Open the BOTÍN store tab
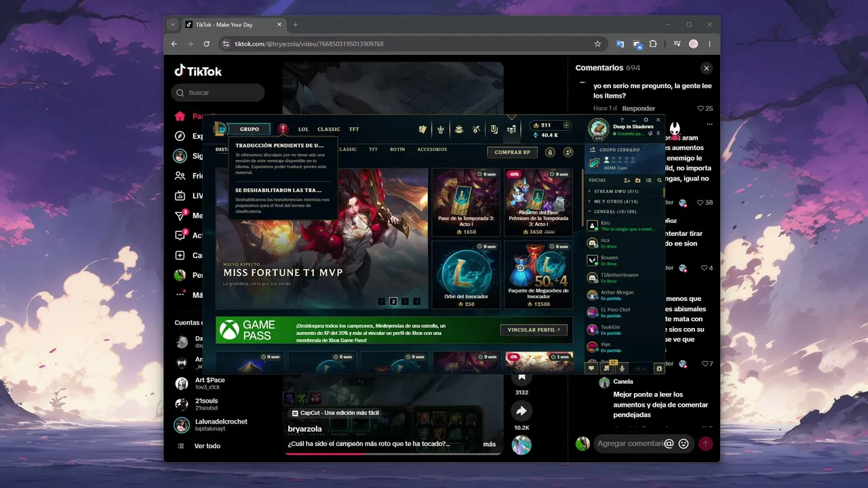This screenshot has height=488, width=868. [397, 150]
